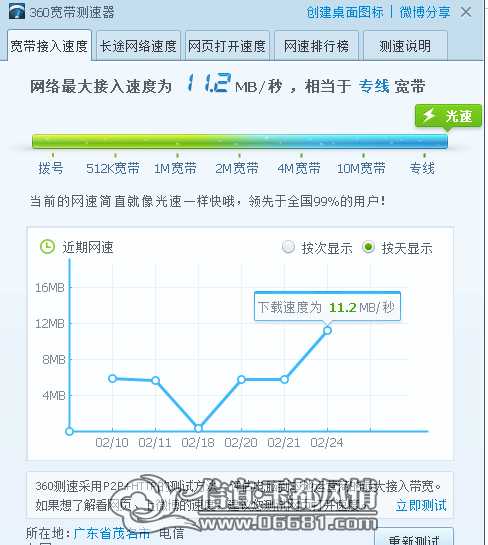Click the 专线 gauge label
Viewport: 488px width, 545px height.
[x=422, y=169]
